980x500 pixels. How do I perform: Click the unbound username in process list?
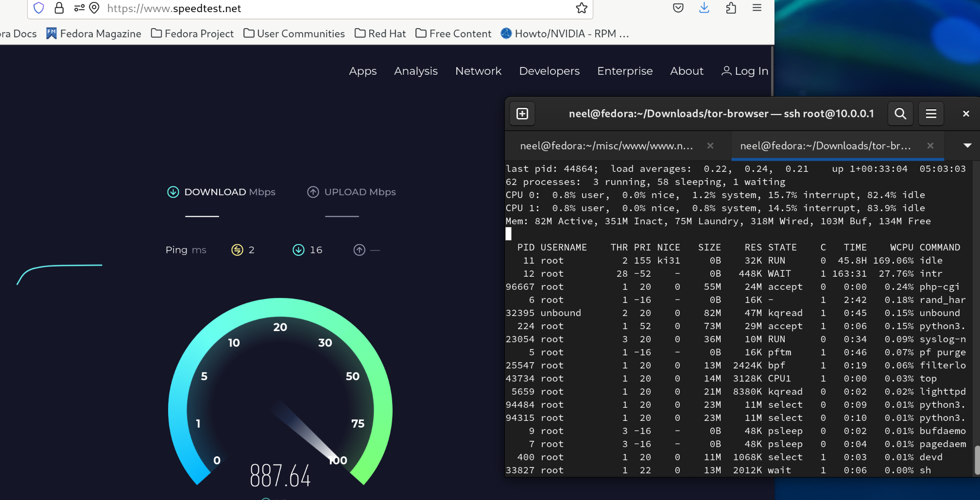(x=561, y=313)
